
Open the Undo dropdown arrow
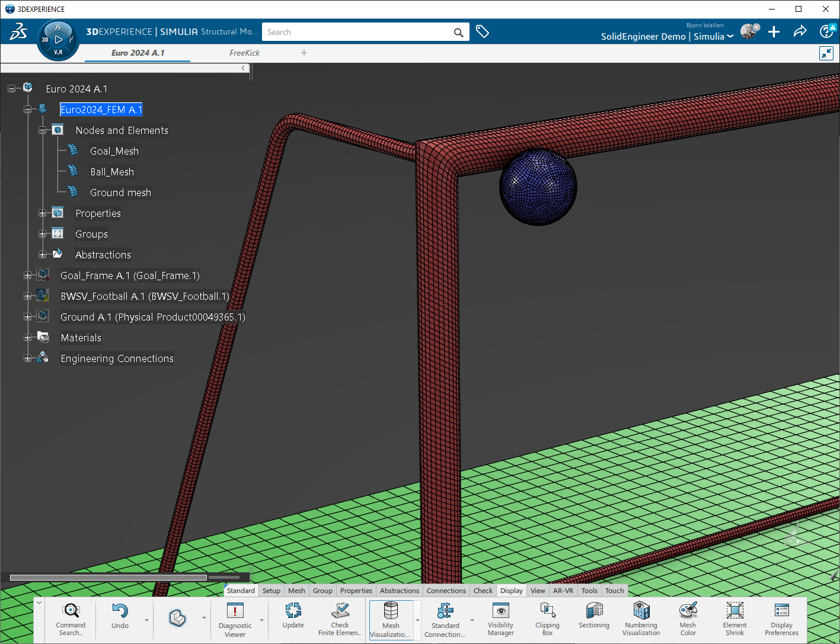(146, 620)
